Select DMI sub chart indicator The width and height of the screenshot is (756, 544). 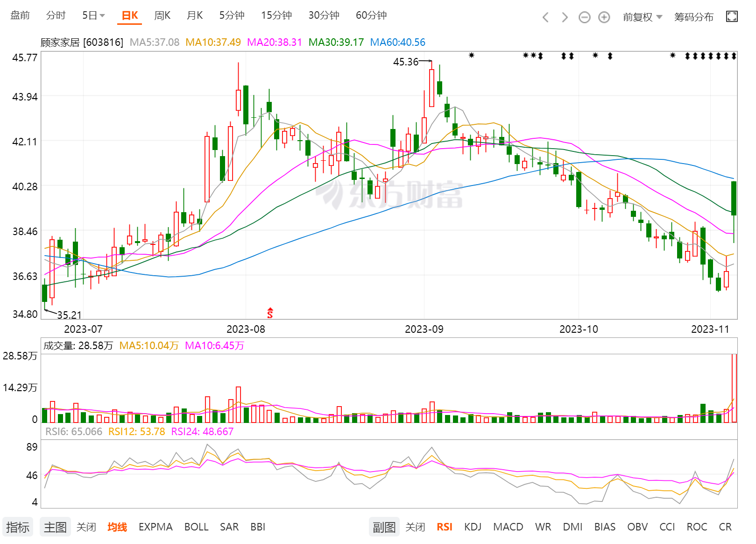(572, 527)
